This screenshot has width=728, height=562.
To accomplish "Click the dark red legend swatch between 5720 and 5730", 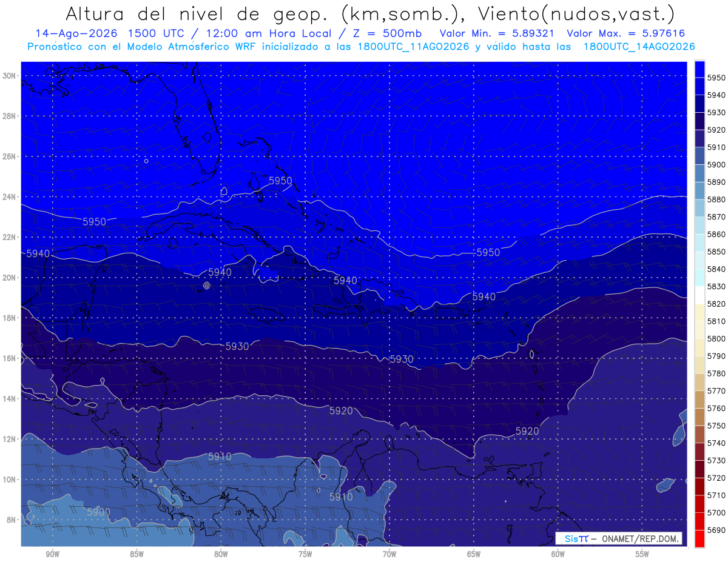I will coord(699,469).
